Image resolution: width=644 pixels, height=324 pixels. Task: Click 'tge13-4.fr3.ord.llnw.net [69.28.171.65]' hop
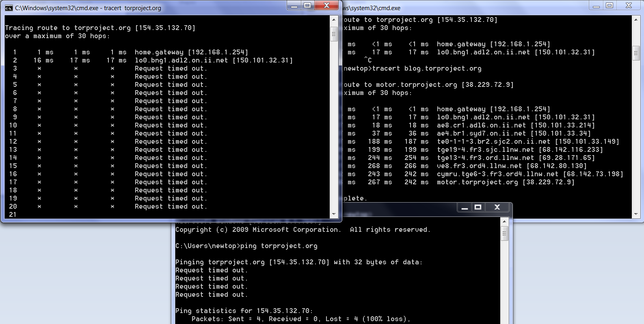point(516,158)
